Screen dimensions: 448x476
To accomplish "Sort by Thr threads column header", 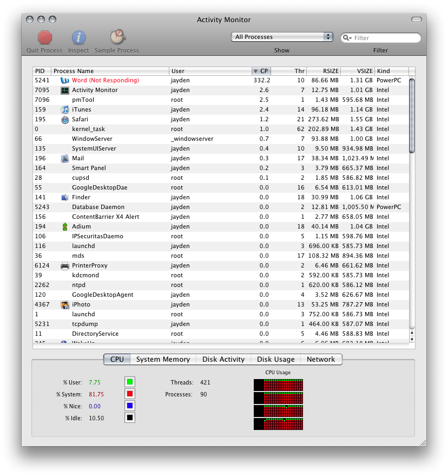I will tap(289, 71).
